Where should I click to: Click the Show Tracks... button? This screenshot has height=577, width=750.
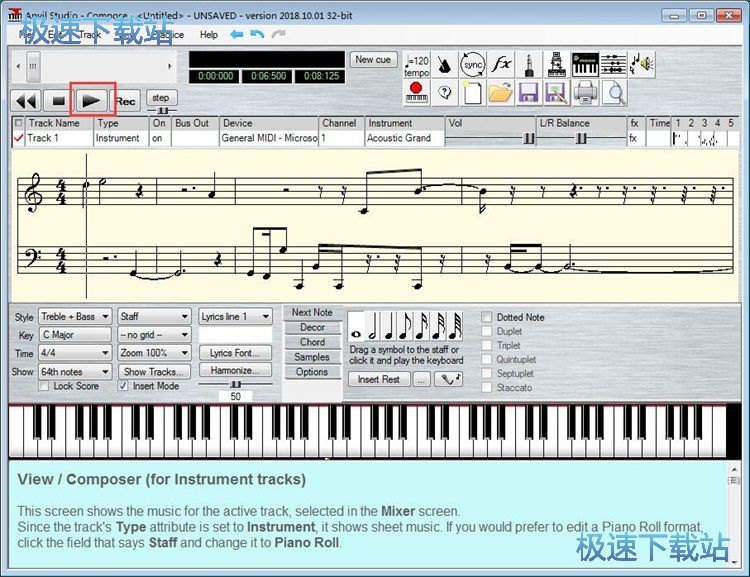pyautogui.click(x=154, y=371)
